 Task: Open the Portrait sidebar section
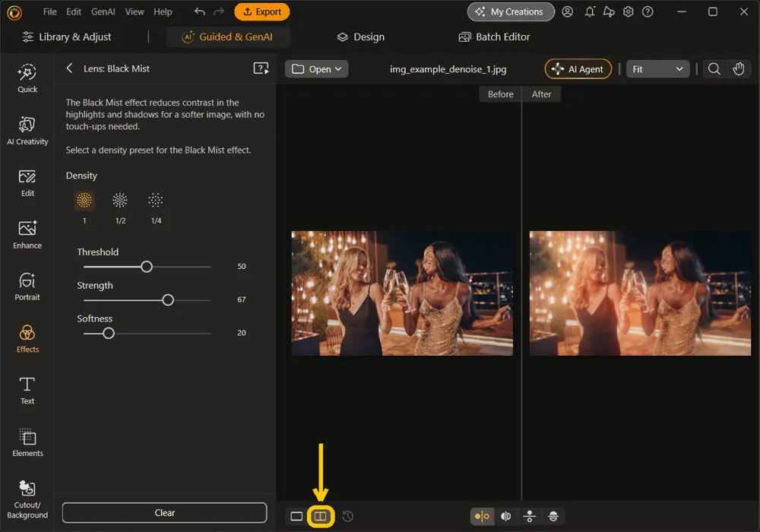(x=27, y=287)
